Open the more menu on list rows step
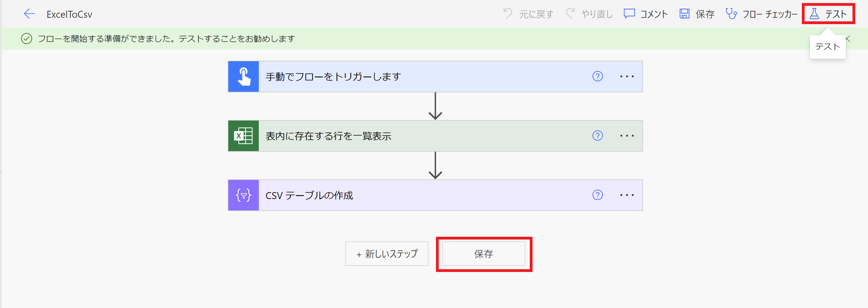The image size is (868, 308). 627,136
